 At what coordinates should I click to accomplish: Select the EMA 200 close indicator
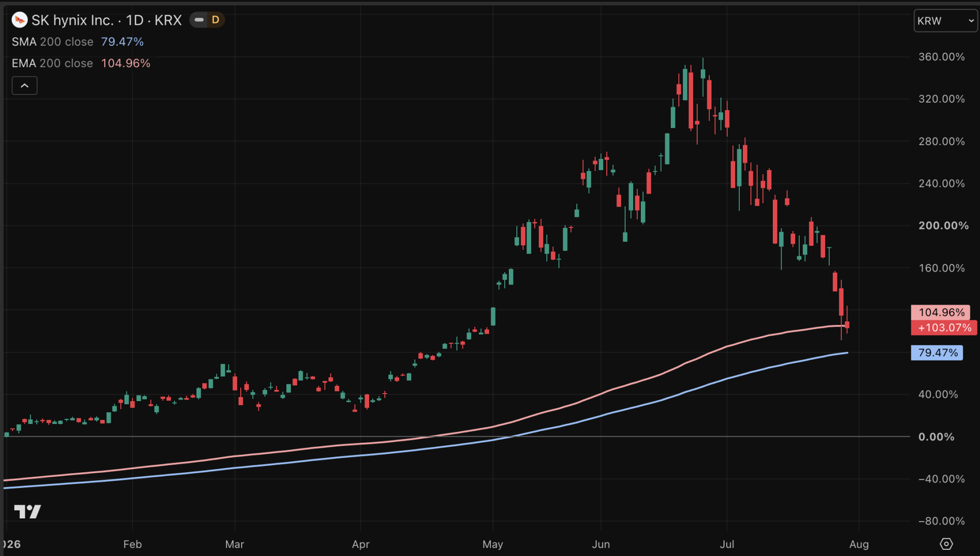tap(53, 63)
